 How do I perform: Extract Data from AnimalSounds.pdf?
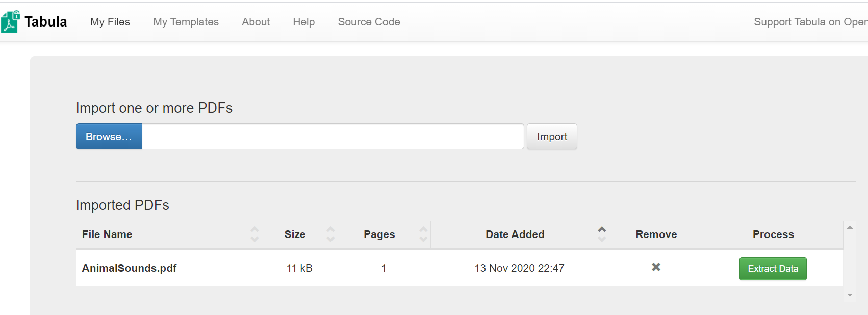(x=773, y=269)
